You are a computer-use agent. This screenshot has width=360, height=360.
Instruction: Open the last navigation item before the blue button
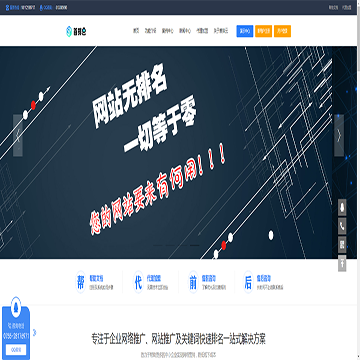pos(221,31)
